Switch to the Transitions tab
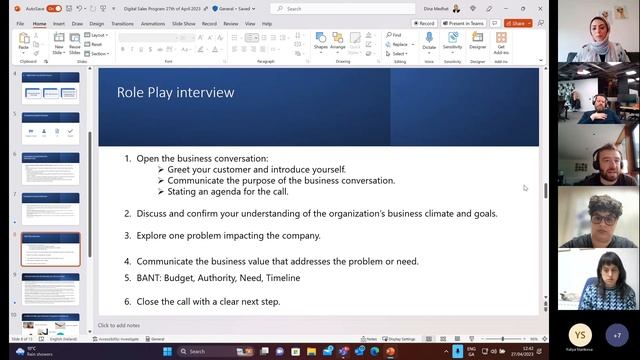This screenshot has height=360, width=640. tap(122, 24)
